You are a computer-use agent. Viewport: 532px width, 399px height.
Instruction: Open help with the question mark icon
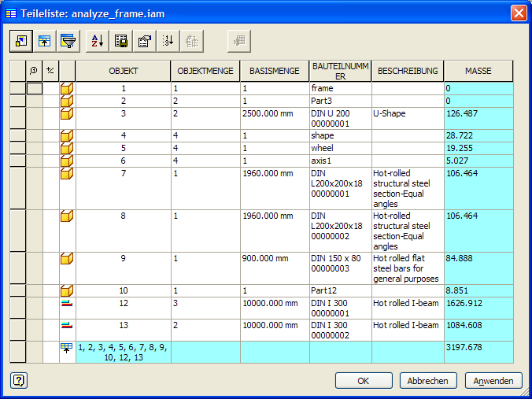coord(19,381)
